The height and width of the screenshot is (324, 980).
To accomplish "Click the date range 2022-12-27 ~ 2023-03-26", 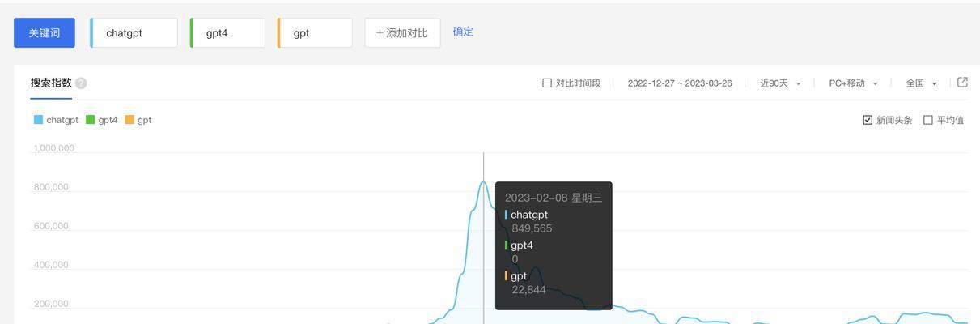I will [680, 83].
